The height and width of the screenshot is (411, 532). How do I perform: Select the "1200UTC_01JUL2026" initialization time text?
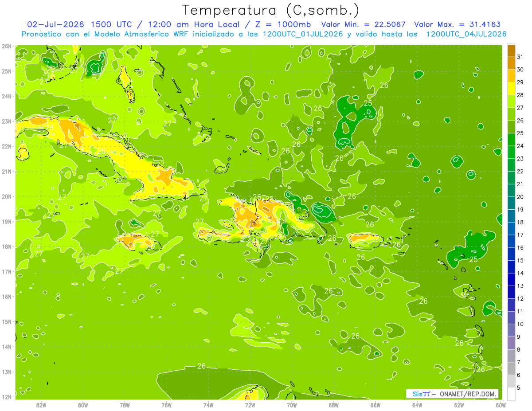pyautogui.click(x=303, y=34)
